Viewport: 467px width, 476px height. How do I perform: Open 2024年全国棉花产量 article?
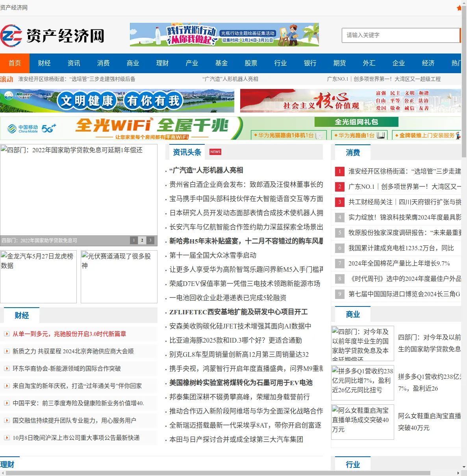pos(399,264)
